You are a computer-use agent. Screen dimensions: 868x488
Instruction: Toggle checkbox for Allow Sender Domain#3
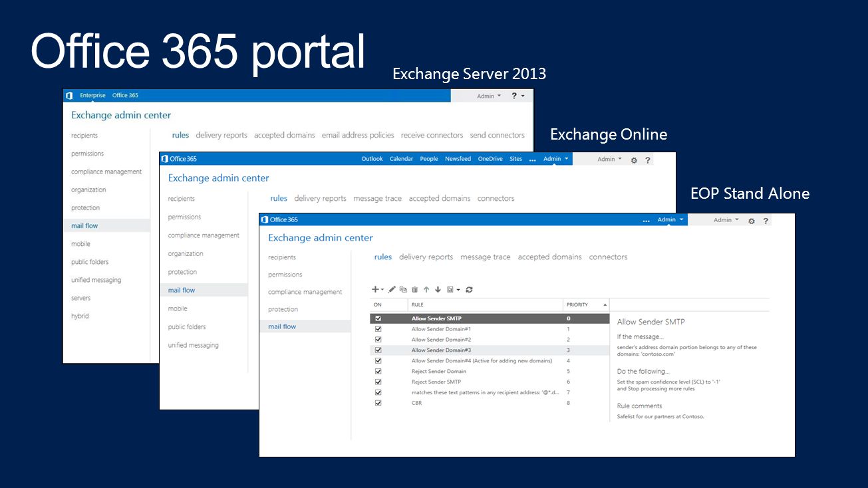[378, 350]
